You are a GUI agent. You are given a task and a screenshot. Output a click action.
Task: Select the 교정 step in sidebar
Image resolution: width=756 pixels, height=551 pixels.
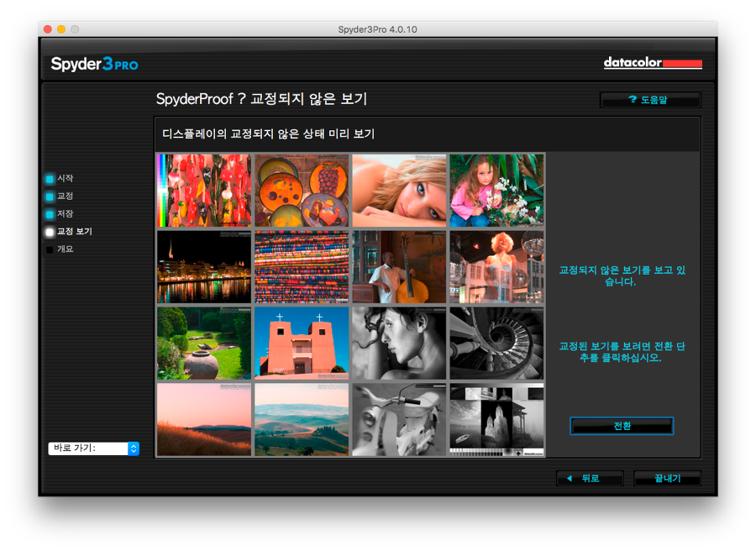(50, 197)
